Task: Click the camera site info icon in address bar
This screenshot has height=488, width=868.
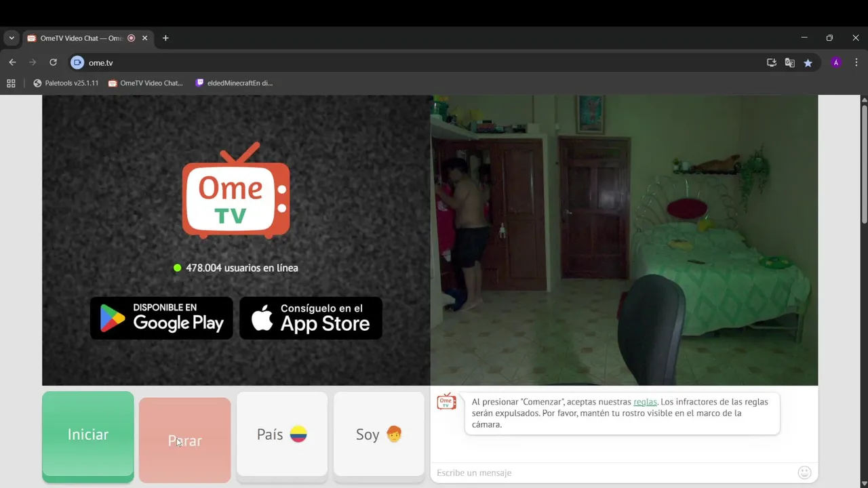Action: pos(77,62)
